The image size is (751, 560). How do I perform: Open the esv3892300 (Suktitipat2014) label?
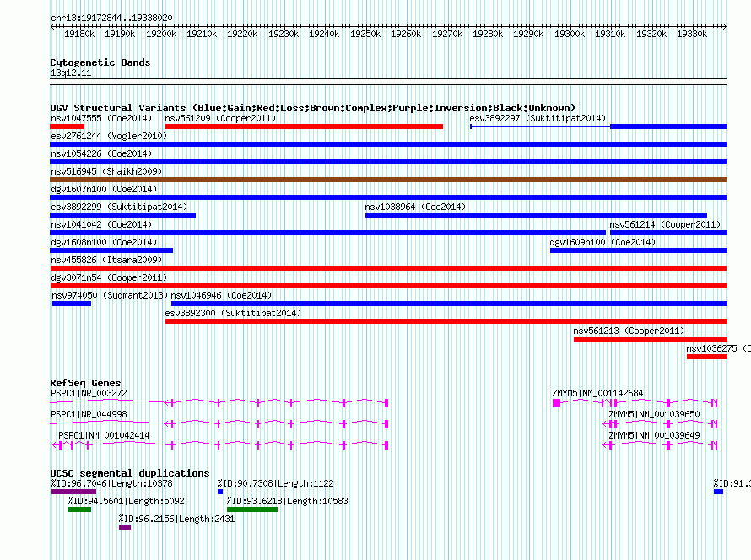(x=233, y=313)
